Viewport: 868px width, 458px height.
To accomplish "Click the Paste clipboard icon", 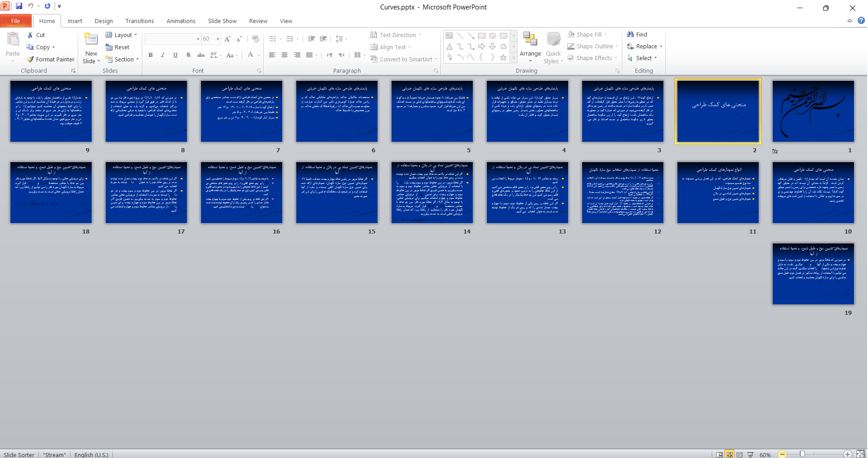I will pyautogui.click(x=13, y=40).
